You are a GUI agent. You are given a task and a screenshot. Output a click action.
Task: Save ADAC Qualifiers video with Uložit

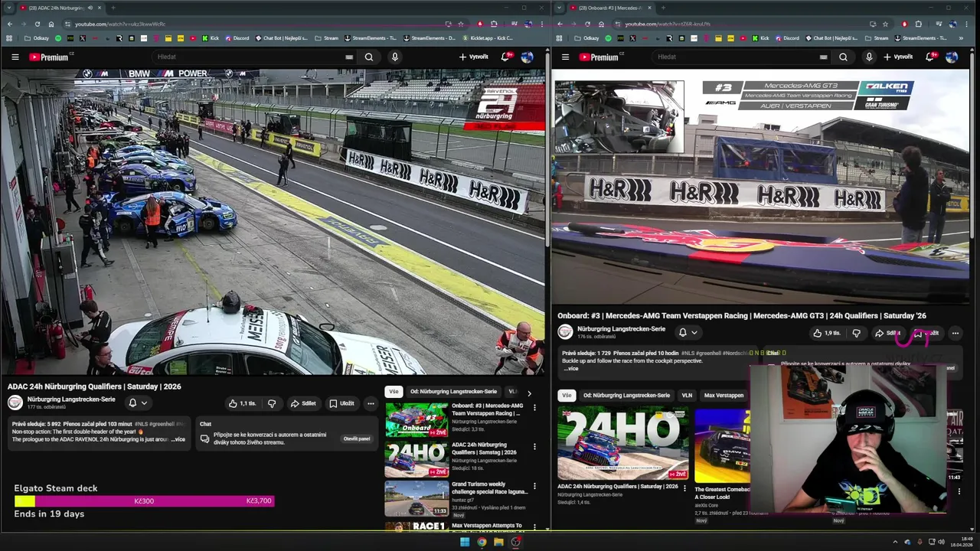pyautogui.click(x=341, y=403)
